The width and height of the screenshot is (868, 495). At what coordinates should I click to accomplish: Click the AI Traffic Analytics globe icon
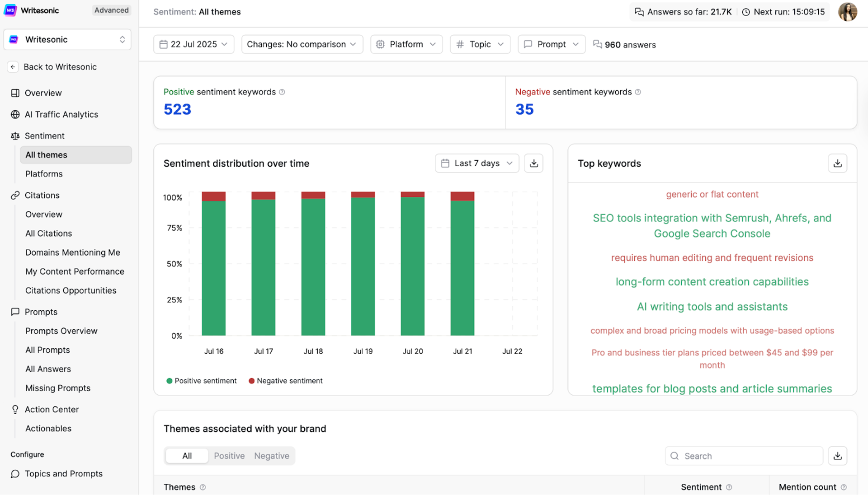click(x=15, y=115)
